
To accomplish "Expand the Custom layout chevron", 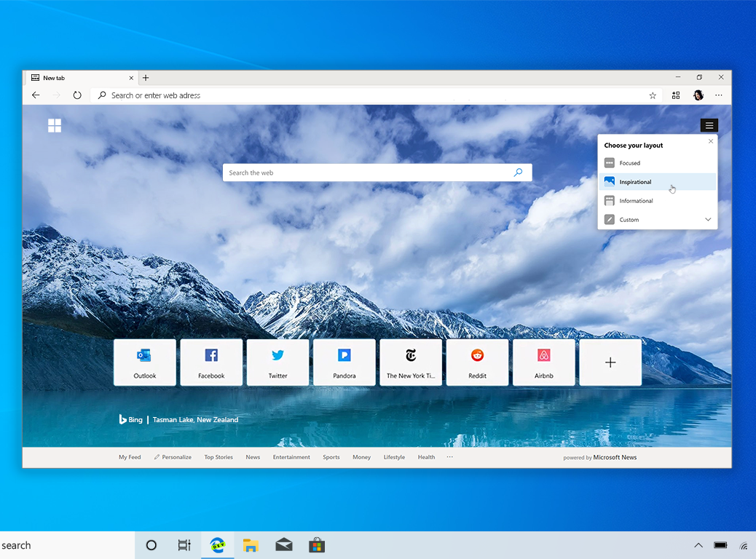I will [x=707, y=220].
